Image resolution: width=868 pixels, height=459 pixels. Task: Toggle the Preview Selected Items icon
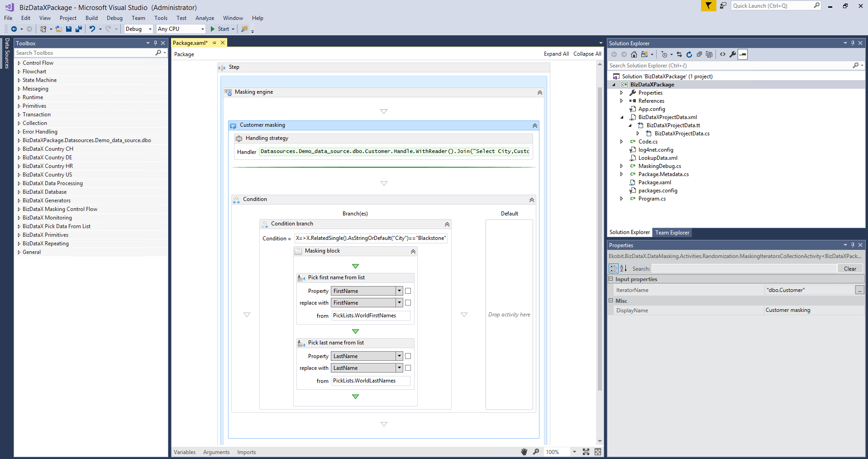pyautogui.click(x=743, y=54)
